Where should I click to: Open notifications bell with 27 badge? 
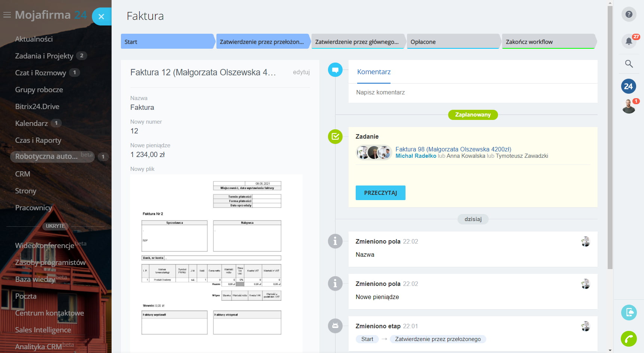(629, 41)
